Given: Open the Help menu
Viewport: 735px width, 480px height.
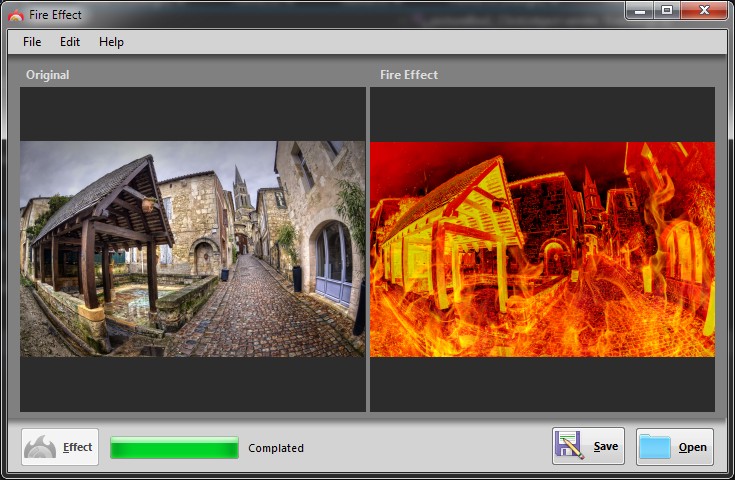Looking at the screenshot, I should coord(111,42).
